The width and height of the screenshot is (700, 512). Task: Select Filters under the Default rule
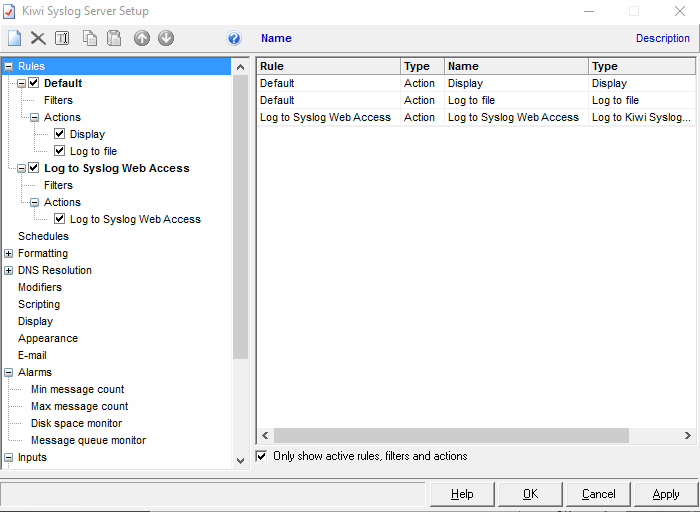(x=58, y=100)
